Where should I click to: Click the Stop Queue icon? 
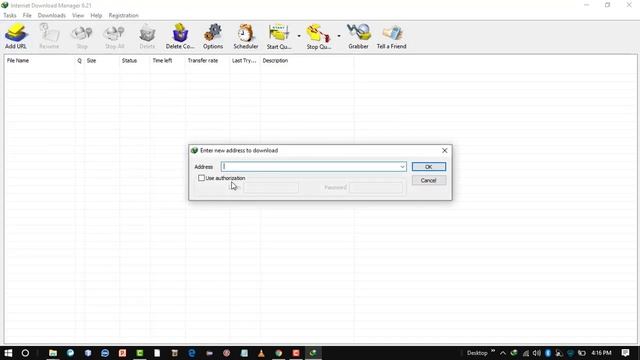(319, 36)
